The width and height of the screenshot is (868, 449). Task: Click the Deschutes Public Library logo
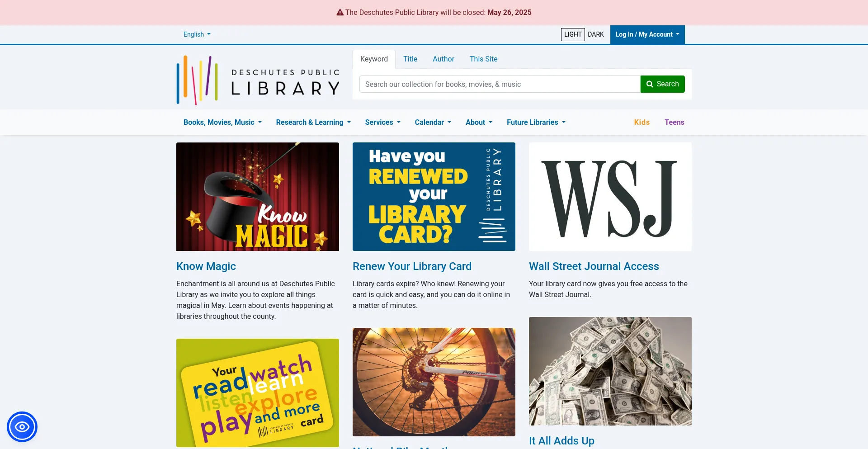coord(258,80)
